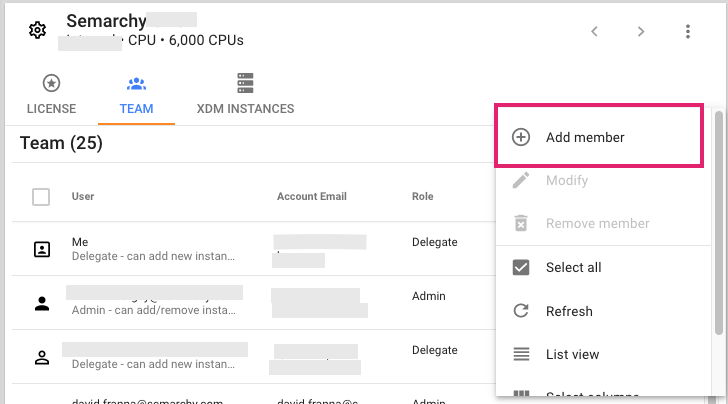Viewport: 728px width, 404px height.
Task: Click the Admin row solid person icon
Action: [42, 304]
